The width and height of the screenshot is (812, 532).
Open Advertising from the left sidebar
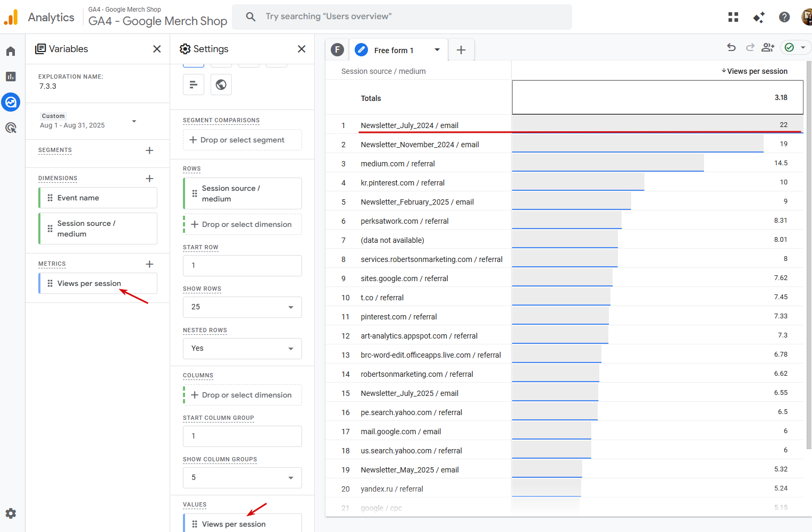pyautogui.click(x=11, y=128)
